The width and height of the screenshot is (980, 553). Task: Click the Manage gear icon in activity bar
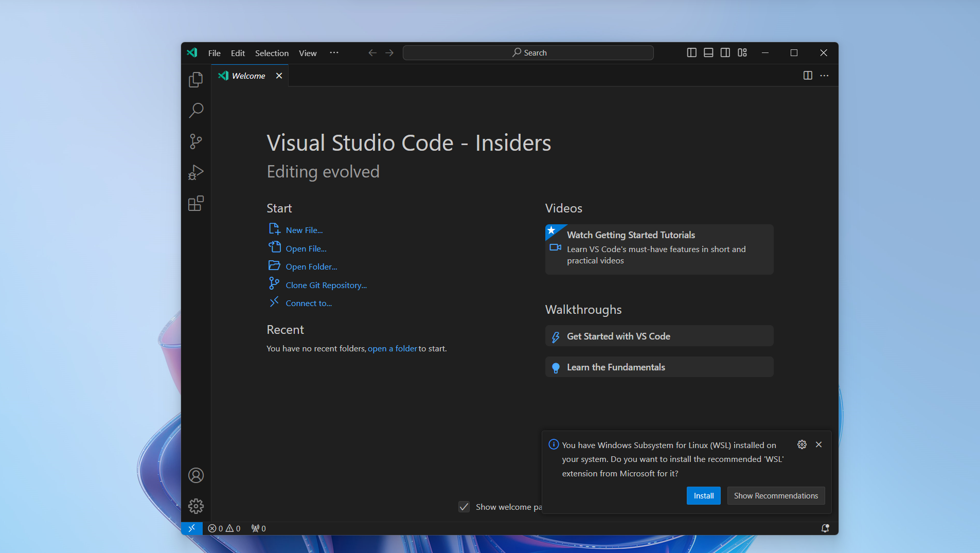[x=195, y=506]
